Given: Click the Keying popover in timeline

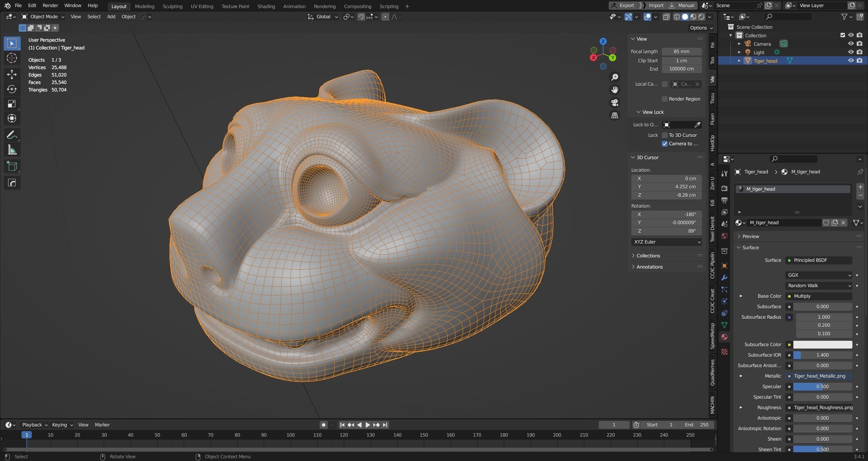Looking at the screenshot, I should coord(62,425).
